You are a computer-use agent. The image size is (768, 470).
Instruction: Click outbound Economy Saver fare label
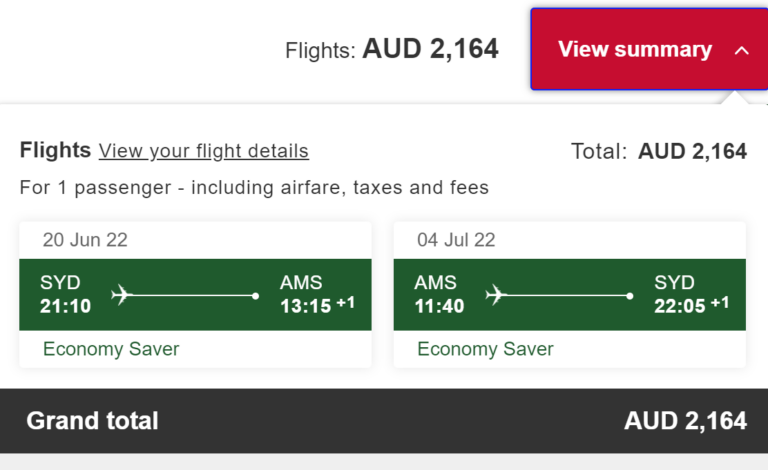[111, 349]
